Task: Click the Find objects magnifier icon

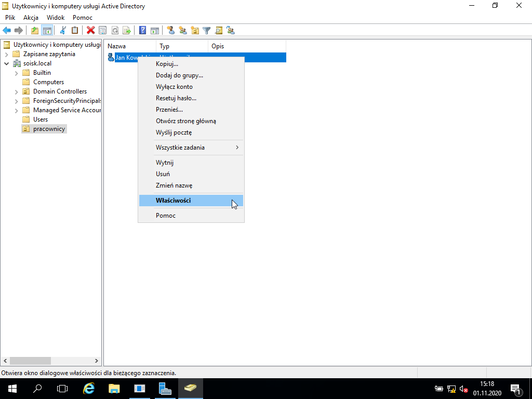Action: point(219,31)
